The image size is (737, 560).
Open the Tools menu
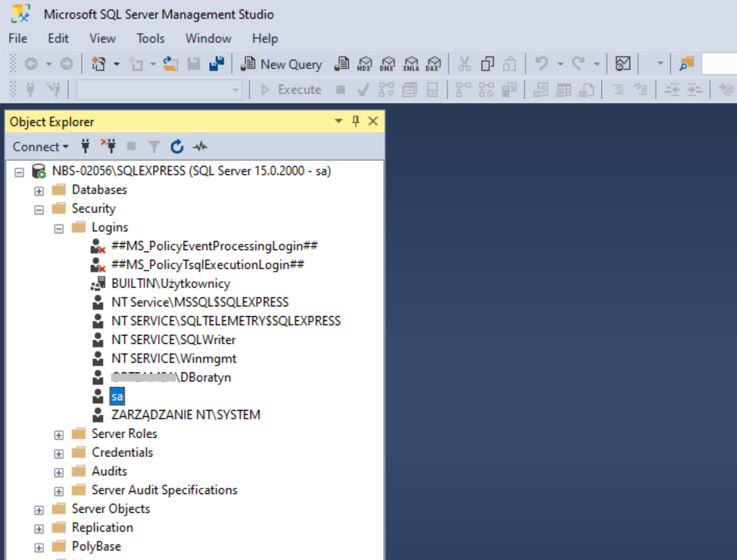[x=150, y=38]
